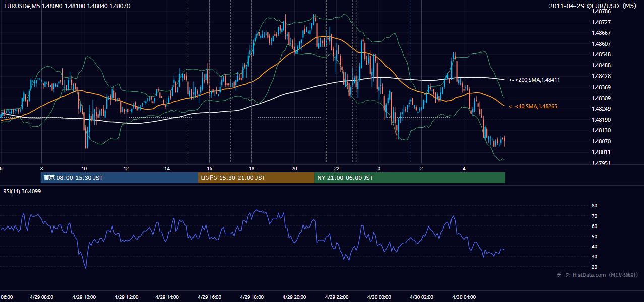The height and width of the screenshot is (302, 644).
Task: Click hour 12 on the price chart time axis
Action: click(126, 168)
